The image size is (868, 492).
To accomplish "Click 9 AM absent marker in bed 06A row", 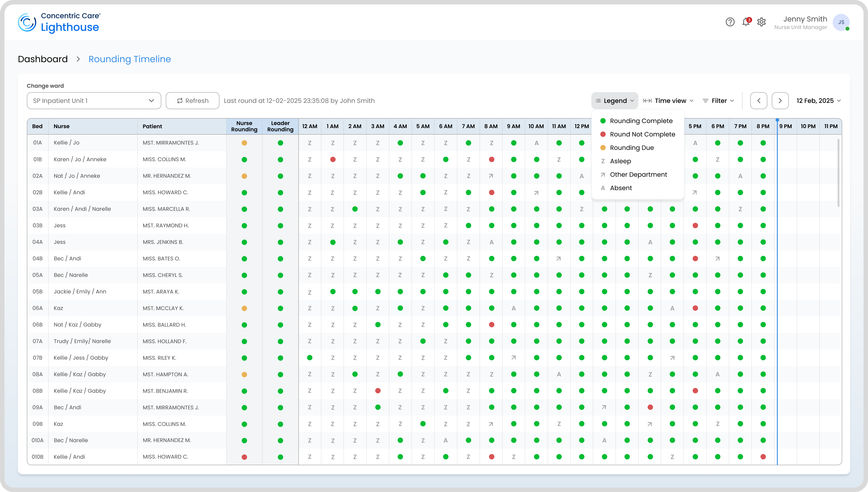I will pyautogui.click(x=513, y=308).
